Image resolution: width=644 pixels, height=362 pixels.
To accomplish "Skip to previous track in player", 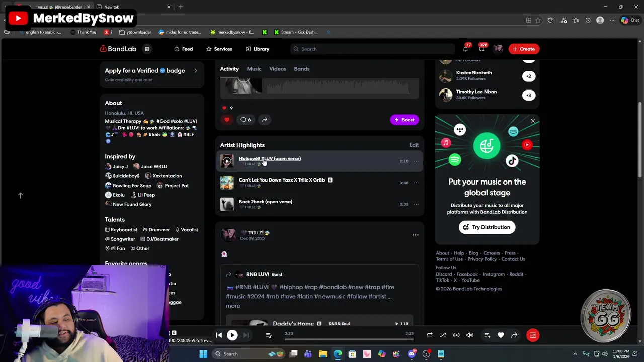I will click(219, 335).
